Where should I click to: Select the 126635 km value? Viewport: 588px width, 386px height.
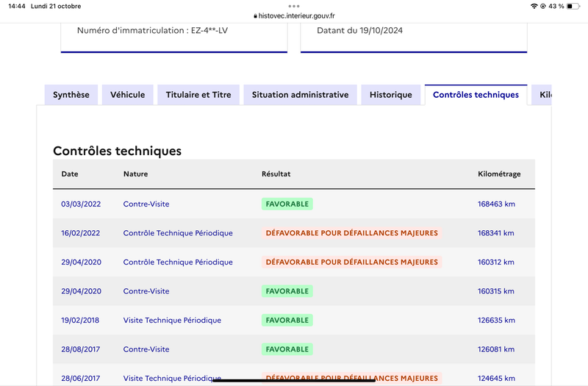496,321
